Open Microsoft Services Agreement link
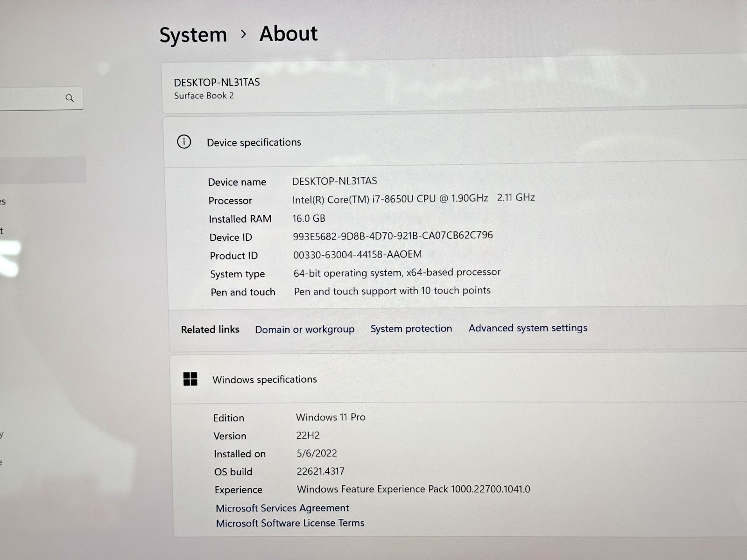 coord(282,508)
